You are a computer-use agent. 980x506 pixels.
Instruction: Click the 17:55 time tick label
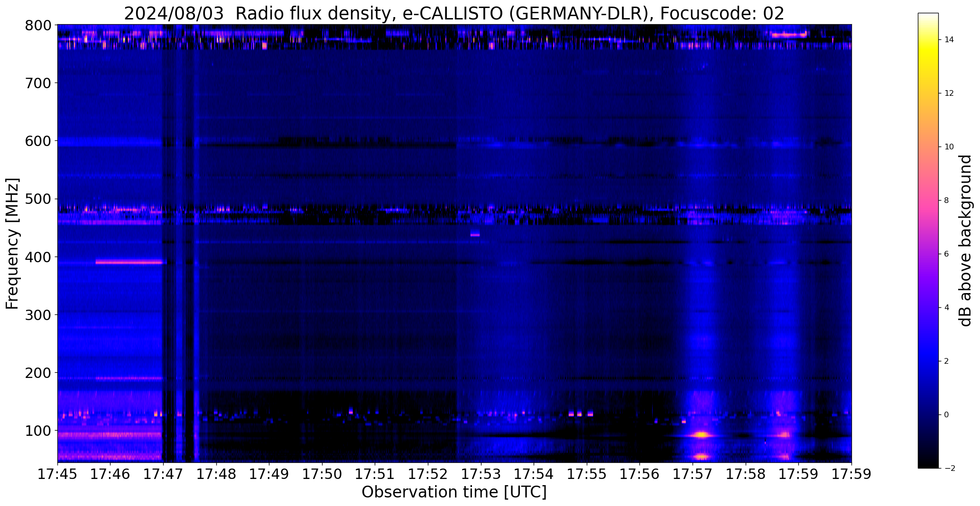coord(587,474)
